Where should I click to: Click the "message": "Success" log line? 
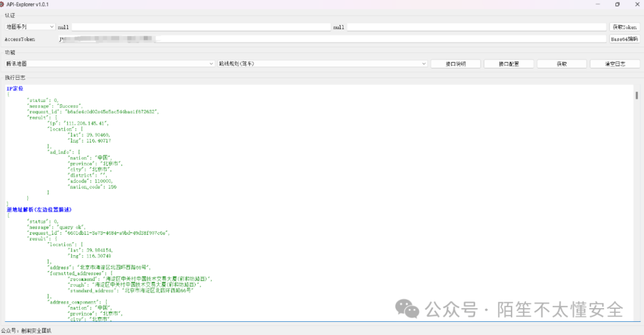pos(55,106)
